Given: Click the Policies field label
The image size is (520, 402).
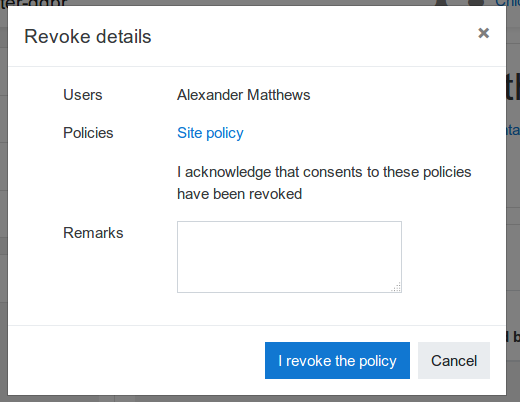Looking at the screenshot, I should pyautogui.click(x=88, y=133).
